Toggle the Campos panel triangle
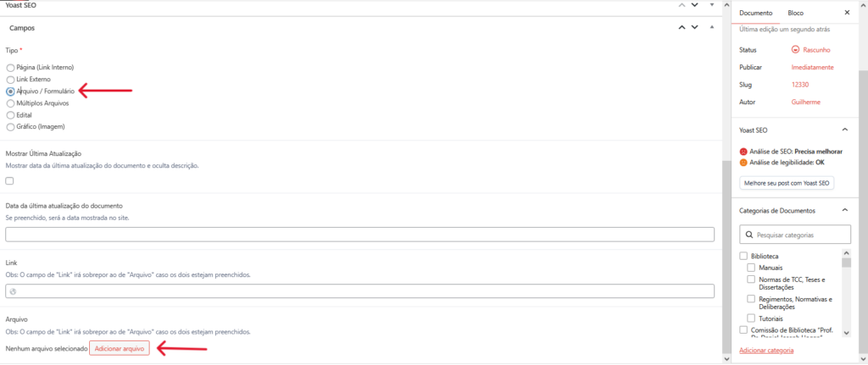The height and width of the screenshot is (365, 868). [711, 28]
